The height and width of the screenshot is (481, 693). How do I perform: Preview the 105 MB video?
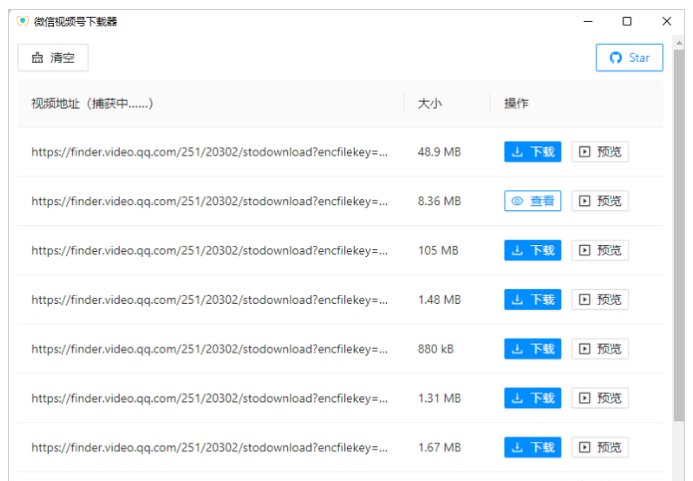600,250
